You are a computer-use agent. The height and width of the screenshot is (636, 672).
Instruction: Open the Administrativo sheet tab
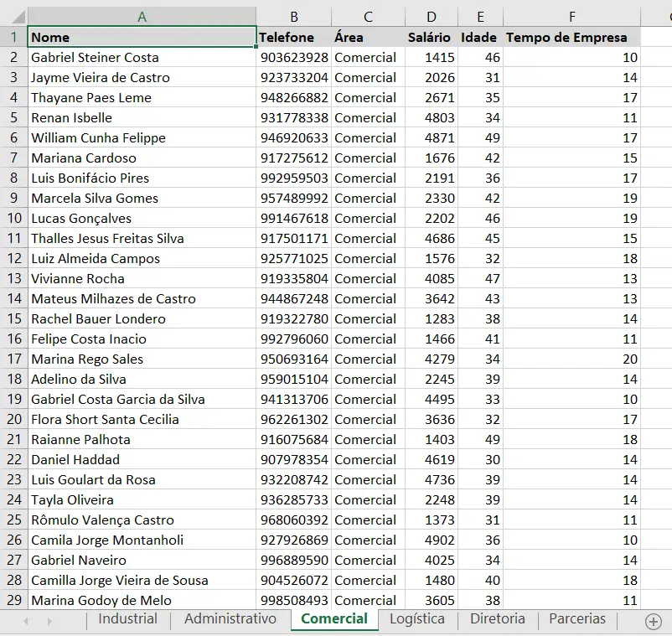(x=230, y=619)
